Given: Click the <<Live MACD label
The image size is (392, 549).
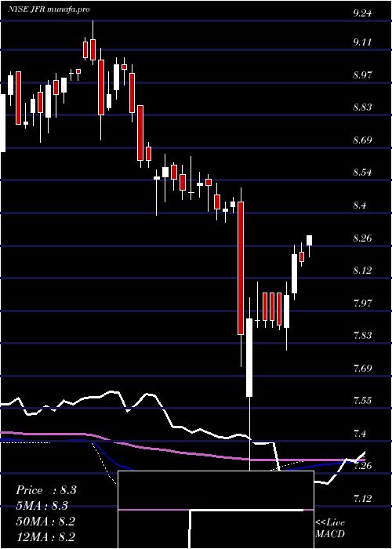Looking at the screenshot, I should pos(330,528).
